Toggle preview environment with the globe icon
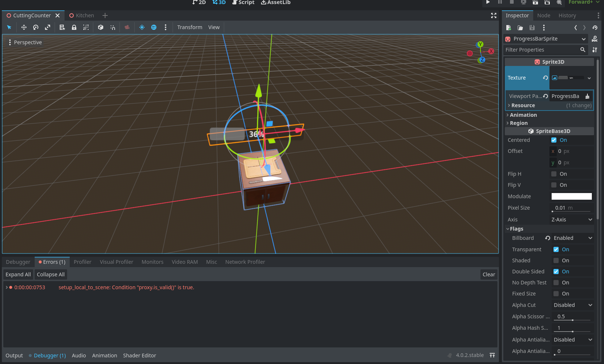This screenshot has width=604, height=364. coord(153,27)
